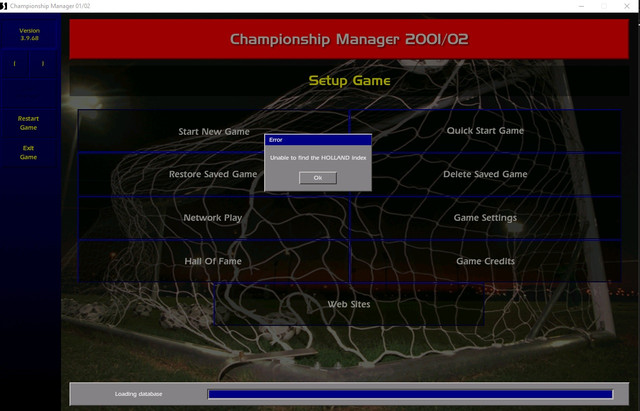The height and width of the screenshot is (411, 640).
Task: Click Exit Game in the sidebar
Action: [28, 152]
